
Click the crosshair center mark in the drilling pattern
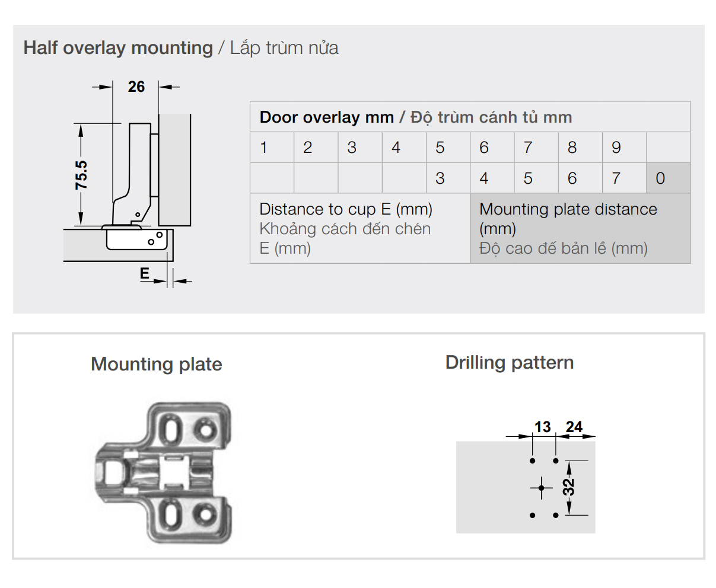click(x=541, y=488)
